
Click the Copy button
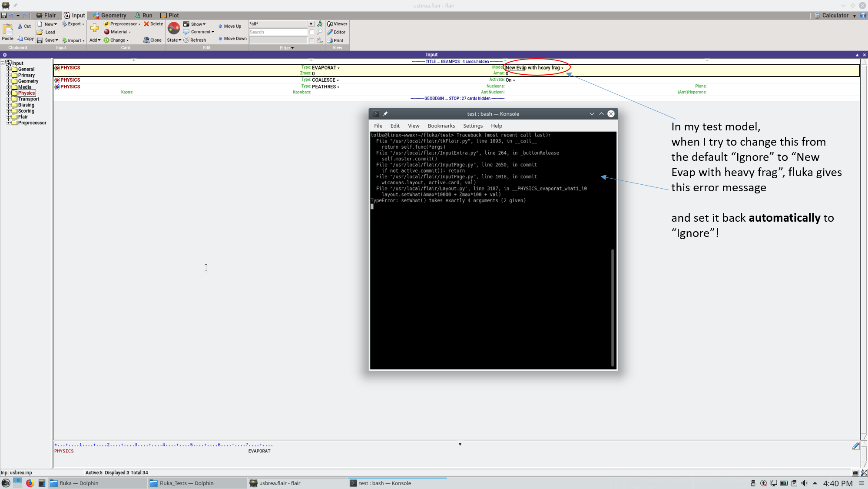tap(25, 38)
